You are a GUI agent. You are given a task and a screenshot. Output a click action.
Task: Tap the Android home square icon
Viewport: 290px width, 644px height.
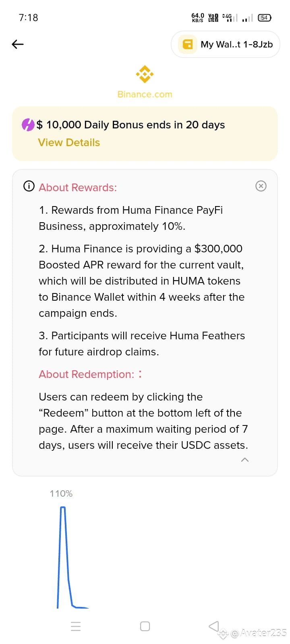point(145,626)
